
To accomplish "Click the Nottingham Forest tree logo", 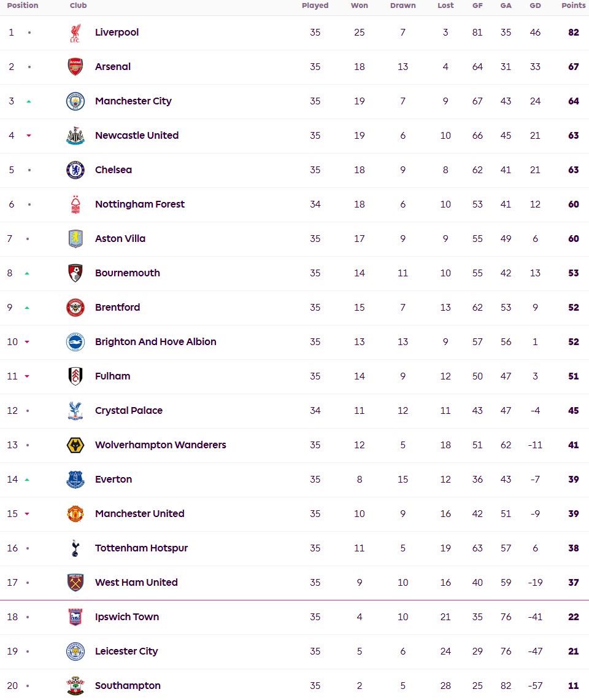I will tap(75, 204).
